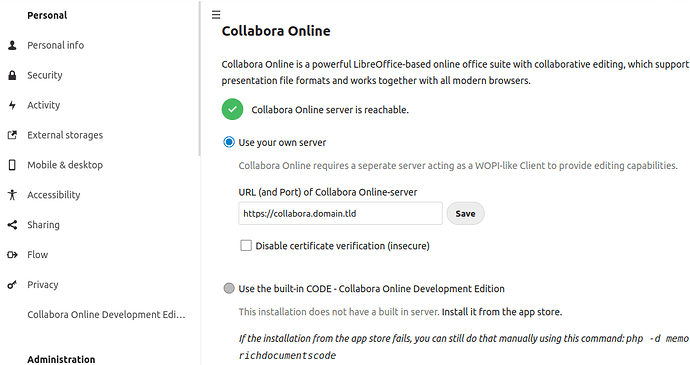Viewport: 690px width, 365px height.
Task: Click the Sharing icon in sidebar
Action: (12, 225)
